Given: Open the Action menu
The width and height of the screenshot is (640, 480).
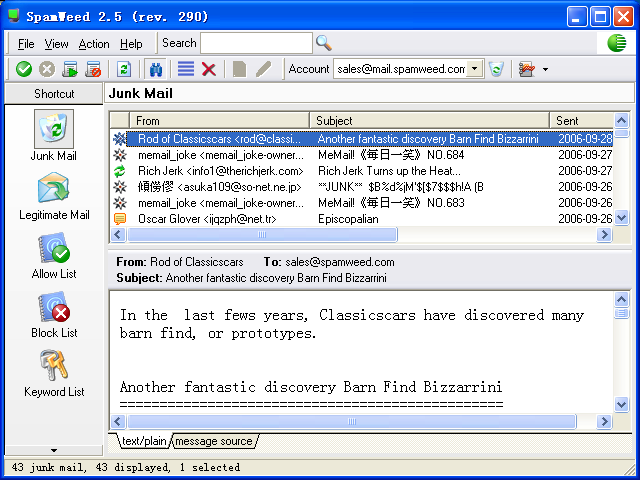Looking at the screenshot, I should (94, 44).
